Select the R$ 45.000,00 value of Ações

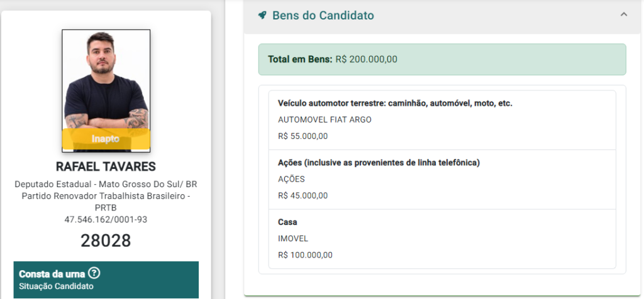[x=303, y=195]
